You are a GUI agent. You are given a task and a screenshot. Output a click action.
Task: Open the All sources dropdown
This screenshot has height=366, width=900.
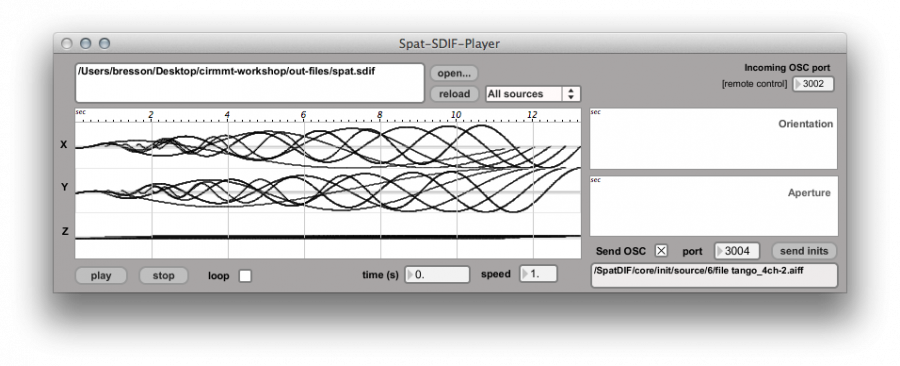533,94
